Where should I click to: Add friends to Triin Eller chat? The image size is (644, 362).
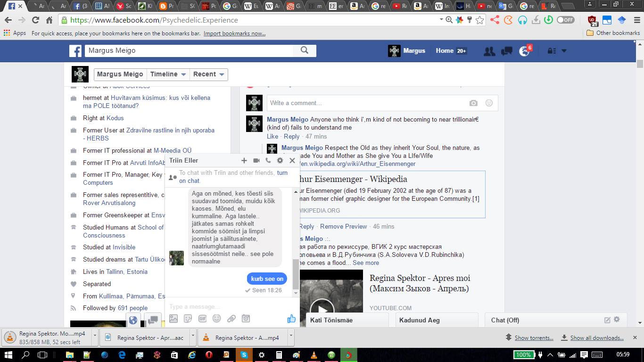click(x=244, y=160)
